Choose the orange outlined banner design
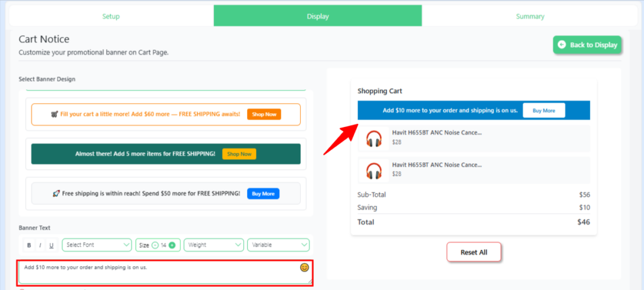This screenshot has width=644, height=290. click(x=166, y=114)
